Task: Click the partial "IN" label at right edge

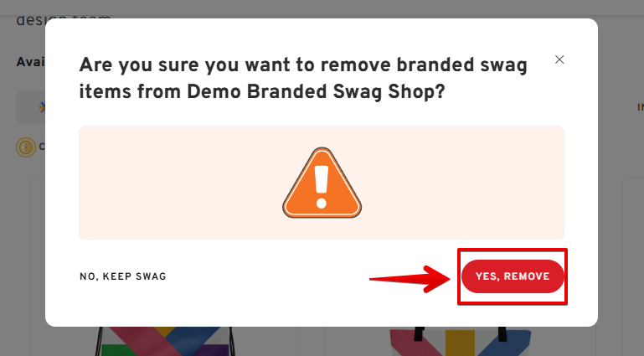Action: pyautogui.click(x=640, y=107)
